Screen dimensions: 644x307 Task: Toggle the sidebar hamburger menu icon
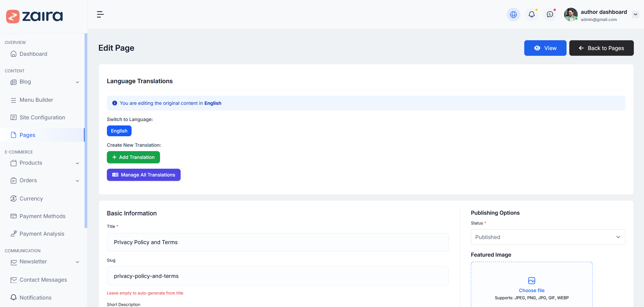(x=100, y=15)
